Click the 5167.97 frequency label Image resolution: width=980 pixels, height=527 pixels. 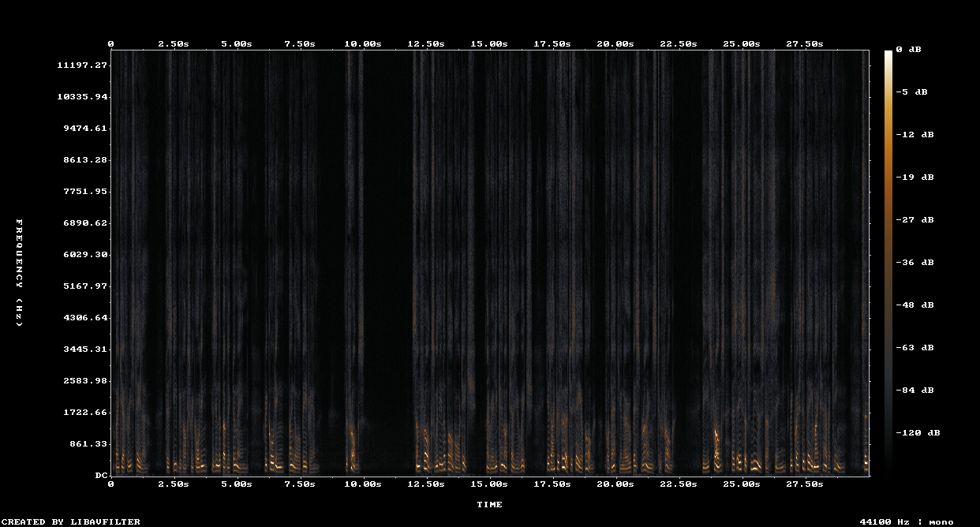[85, 286]
